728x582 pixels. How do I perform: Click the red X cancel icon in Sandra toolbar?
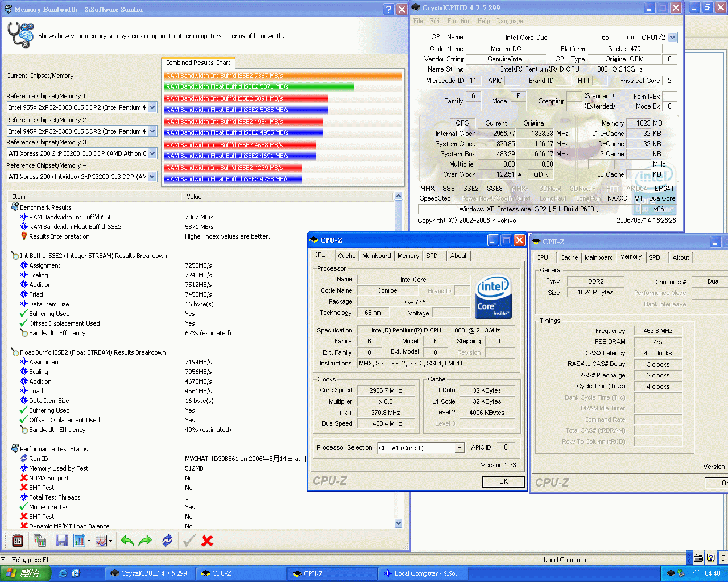(x=208, y=541)
